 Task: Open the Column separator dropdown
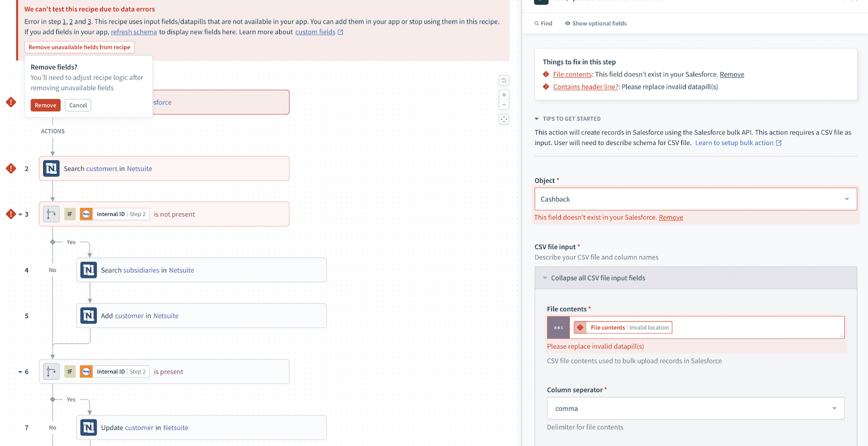pyautogui.click(x=695, y=408)
